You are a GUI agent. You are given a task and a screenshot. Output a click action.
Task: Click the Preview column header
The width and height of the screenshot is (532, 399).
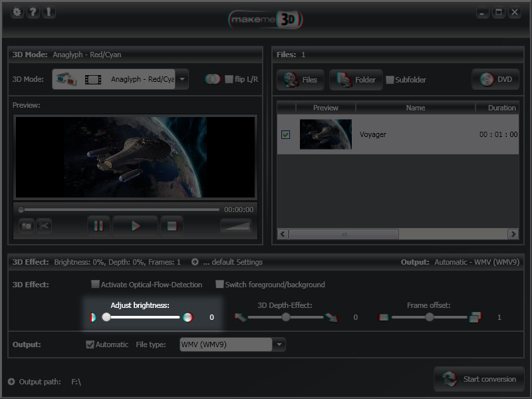(326, 108)
